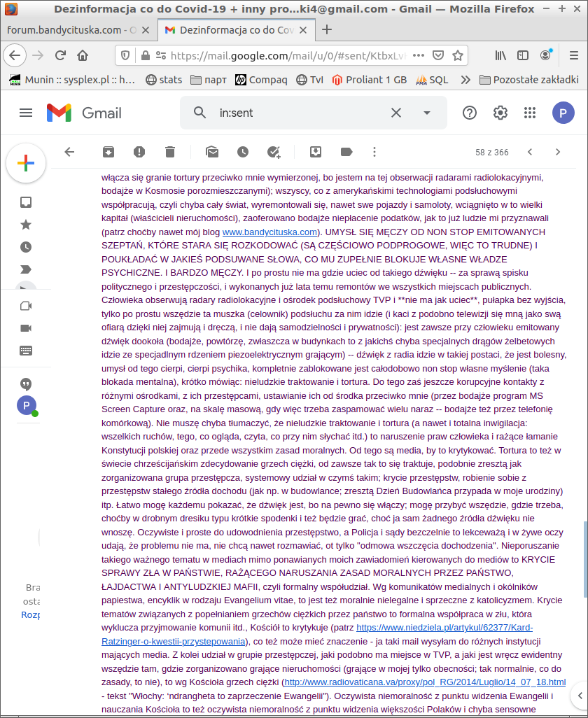Toggle the Firefox sidebar
Image resolution: width=588 pixels, height=718 pixels.
[x=522, y=55]
